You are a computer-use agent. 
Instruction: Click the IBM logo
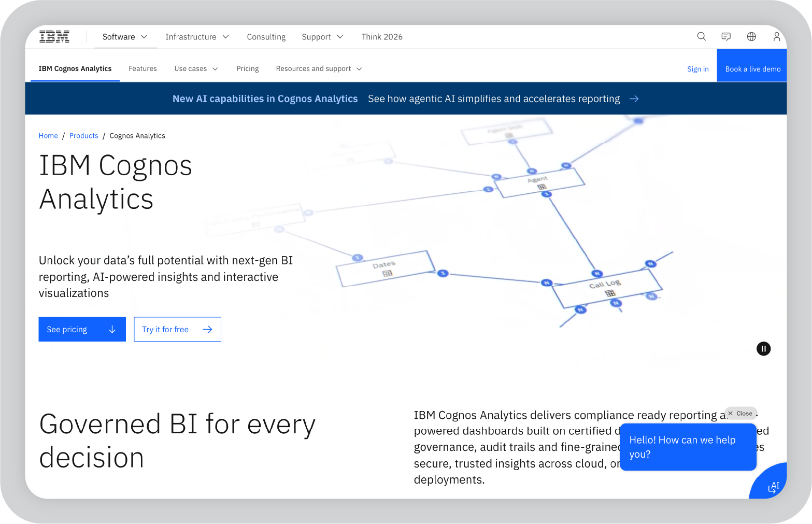tap(54, 37)
